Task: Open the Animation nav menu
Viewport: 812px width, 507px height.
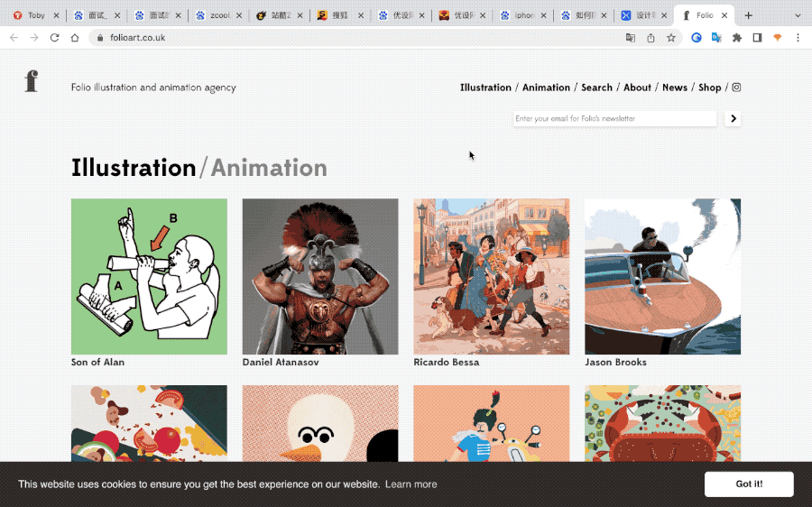Action: point(547,88)
